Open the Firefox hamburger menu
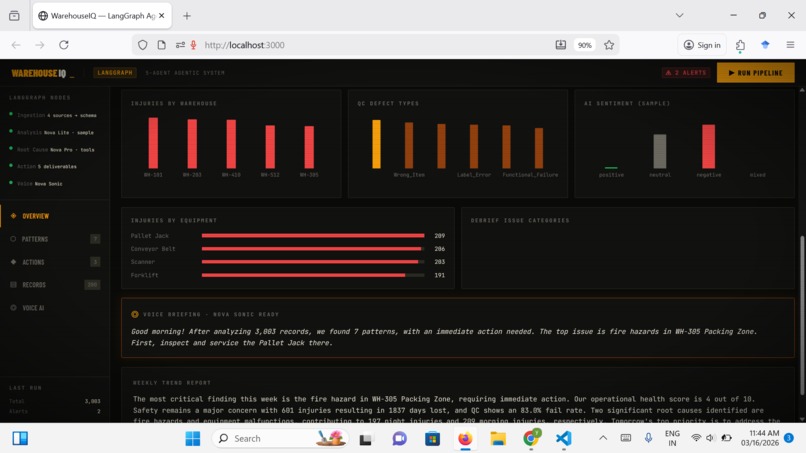The height and width of the screenshot is (453, 806). click(x=790, y=45)
